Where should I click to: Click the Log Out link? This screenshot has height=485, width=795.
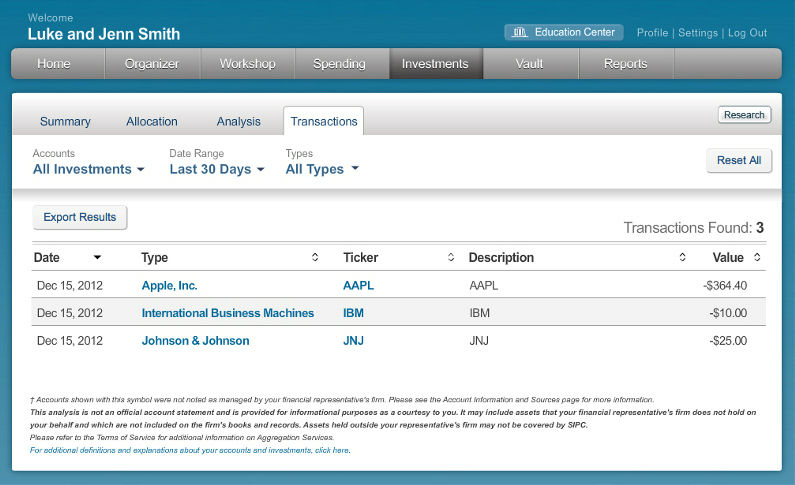coord(747,33)
